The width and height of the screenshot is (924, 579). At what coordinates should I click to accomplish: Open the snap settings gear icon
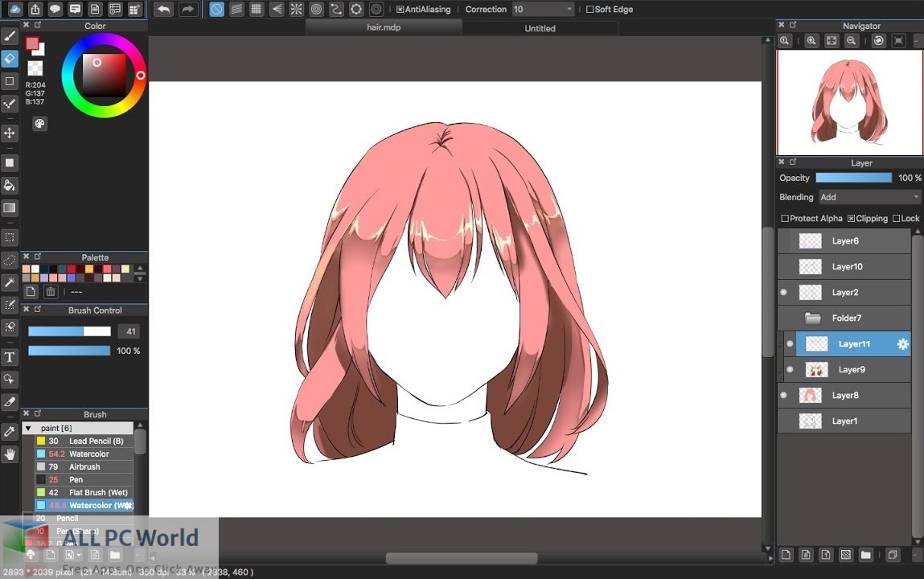(x=376, y=9)
